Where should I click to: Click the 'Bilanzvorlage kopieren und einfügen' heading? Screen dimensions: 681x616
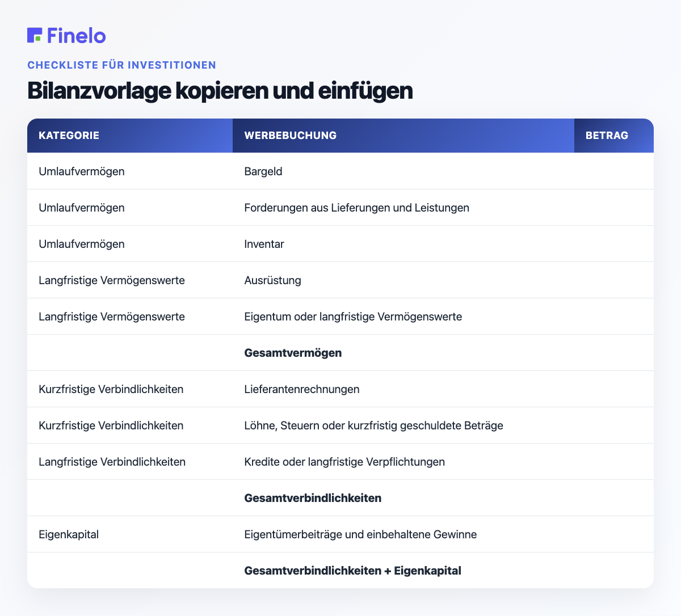point(220,91)
